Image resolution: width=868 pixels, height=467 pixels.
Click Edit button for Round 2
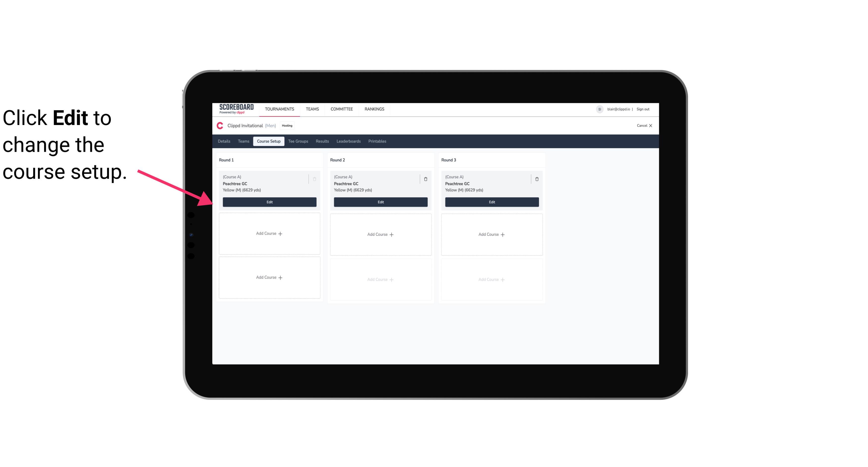pos(380,201)
